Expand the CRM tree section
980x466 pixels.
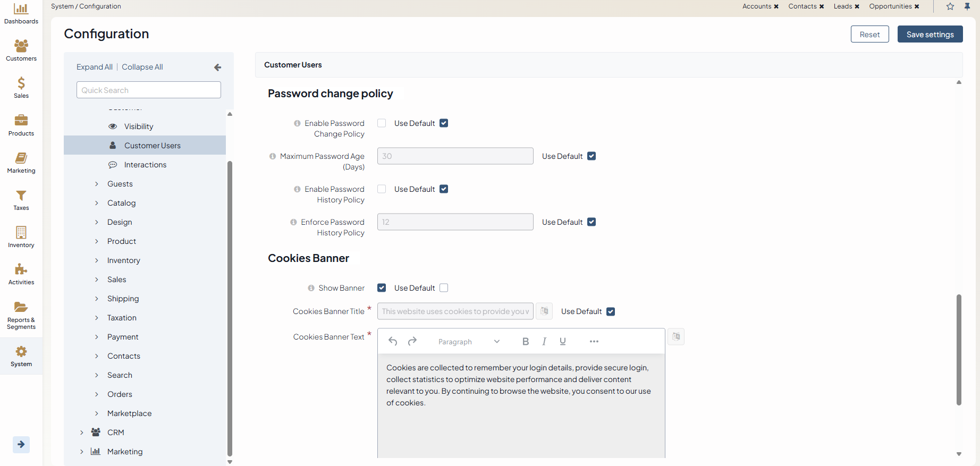(82, 433)
